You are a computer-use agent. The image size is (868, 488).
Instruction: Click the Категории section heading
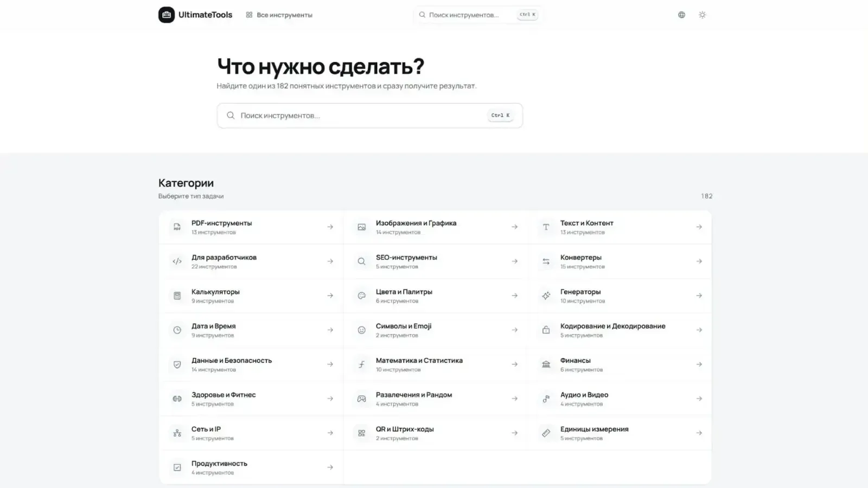pos(186,183)
